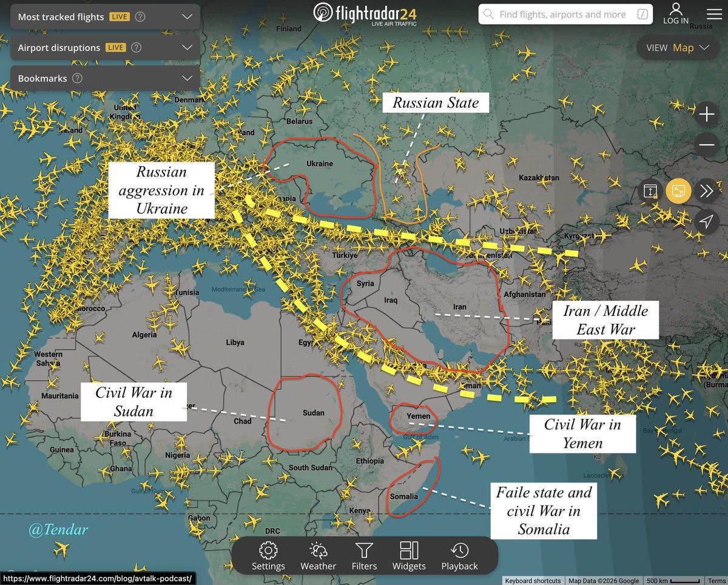Click the slash shortcut icon in search box
728x585 pixels.
642,15
